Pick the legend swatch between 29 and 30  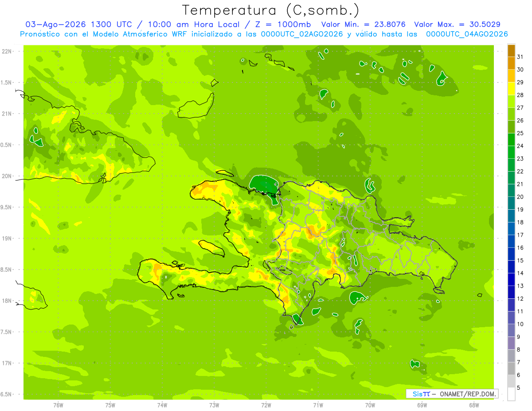click(x=511, y=76)
